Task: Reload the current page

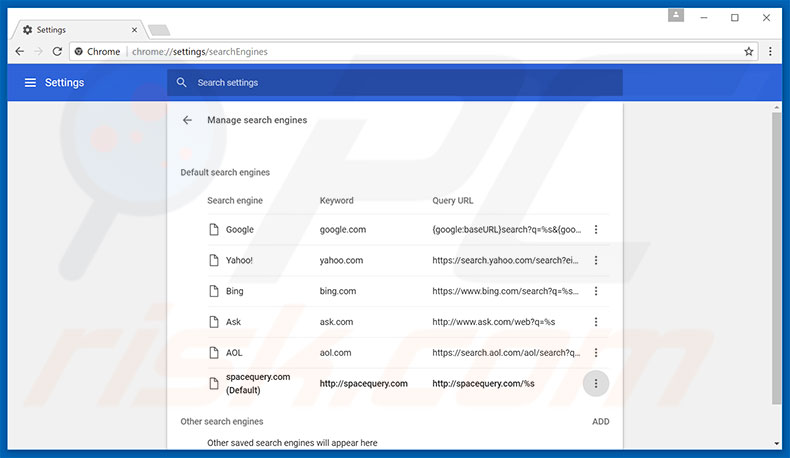Action: [58, 51]
